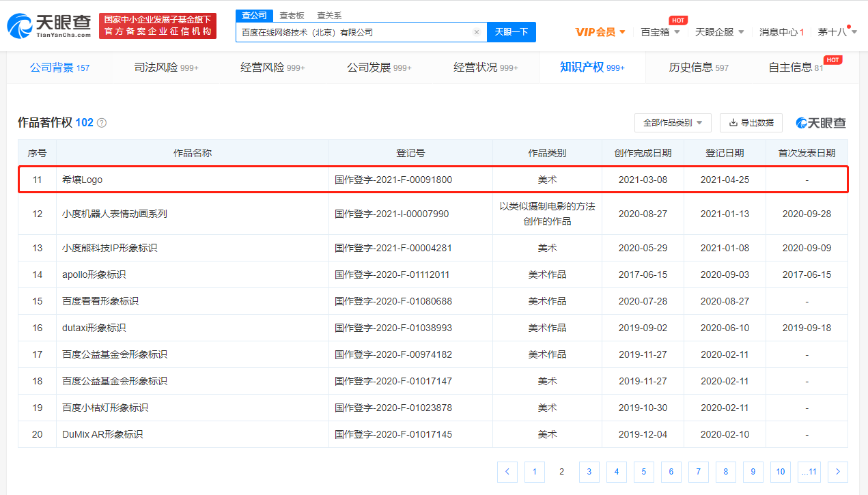Click 百度公益基金会形象标识 in row 18
This screenshot has width=868, height=495.
[115, 381]
